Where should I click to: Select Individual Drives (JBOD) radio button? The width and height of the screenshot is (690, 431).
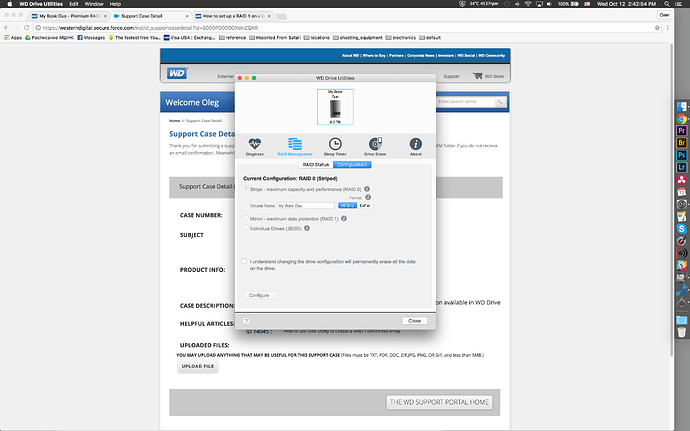tap(246, 228)
